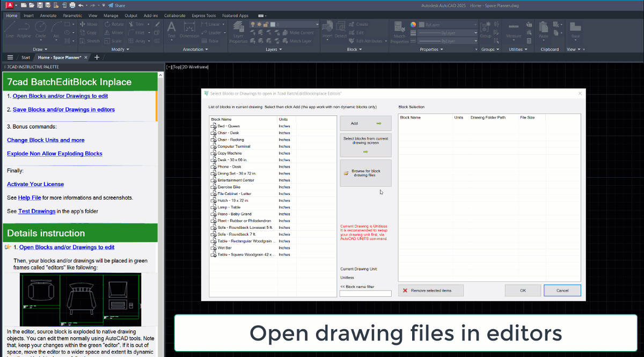Viewport: 644px width, 357px height.
Task: Click Save Blocks and/or Drawings in editors link
Action: coord(64,110)
